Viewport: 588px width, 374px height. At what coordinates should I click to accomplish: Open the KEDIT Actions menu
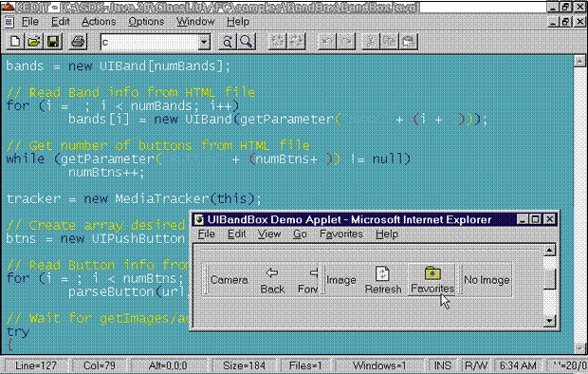99,22
